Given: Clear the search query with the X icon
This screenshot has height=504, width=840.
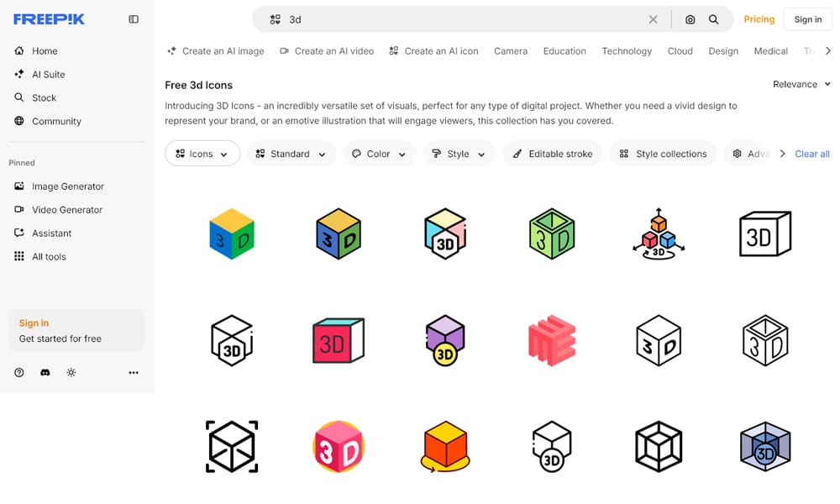Looking at the screenshot, I should click(x=654, y=18).
